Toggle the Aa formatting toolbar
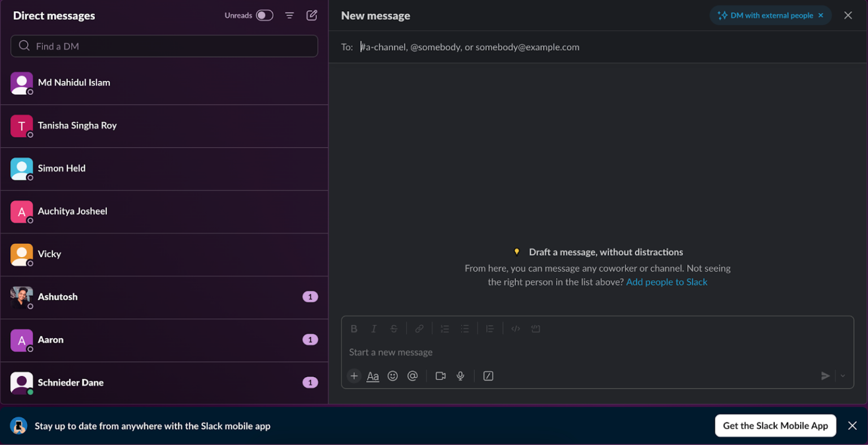The height and width of the screenshot is (445, 868). pyautogui.click(x=373, y=376)
